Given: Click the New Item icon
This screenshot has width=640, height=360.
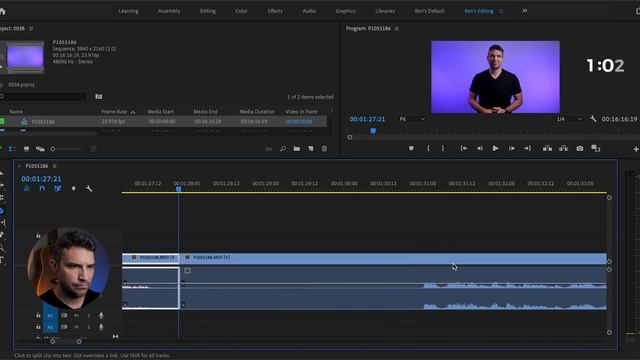Looking at the screenshot, I should click(x=311, y=149).
